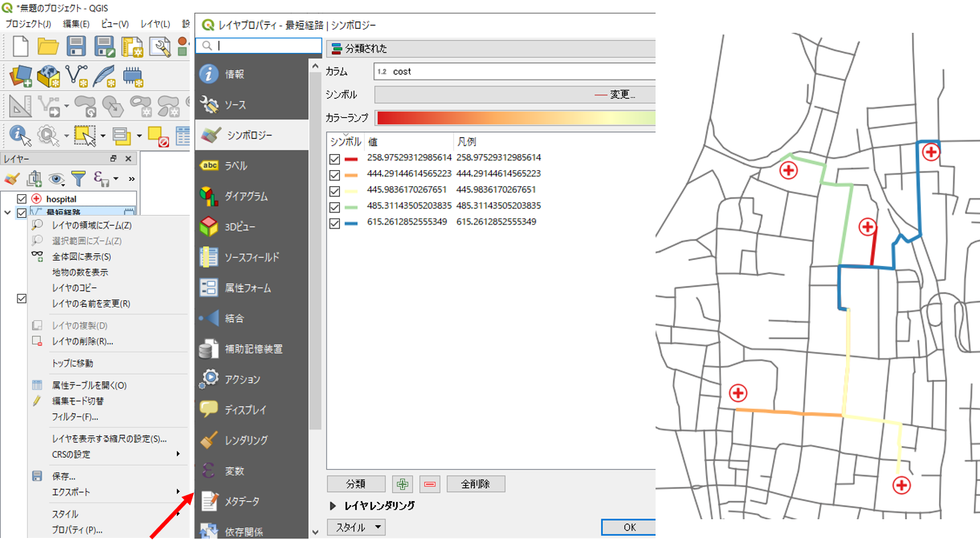Image resolution: width=980 pixels, height=540 pixels.
Task: Click the 値 column header
Action: click(409, 142)
